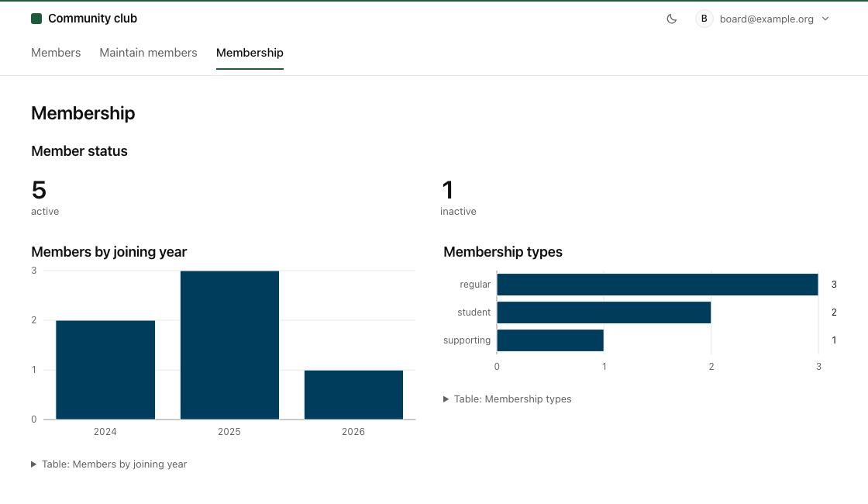This screenshot has width=868, height=504.
Task: Click the 'active' status label
Action: pyautogui.click(x=45, y=212)
